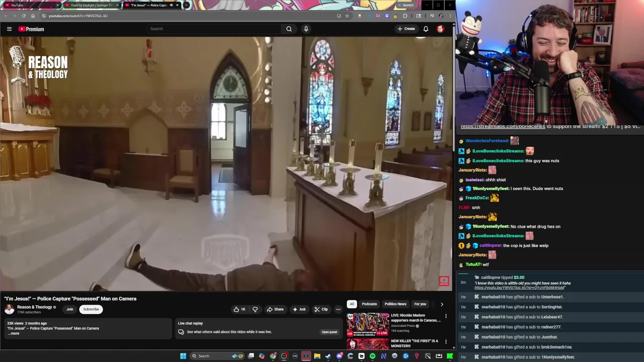Viewport: 644px width, 362px height.
Task: Open the Create menu
Action: (x=406, y=29)
